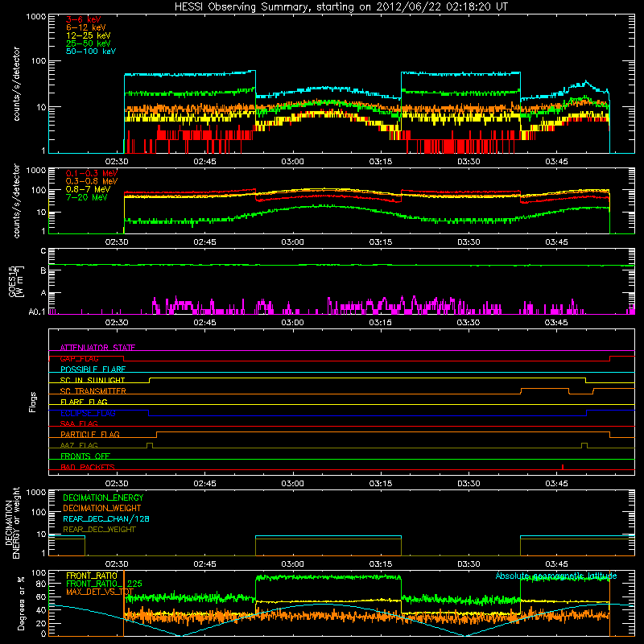
Task: Select the Absolute geomagnetic latitude label
Action: [x=556, y=576]
